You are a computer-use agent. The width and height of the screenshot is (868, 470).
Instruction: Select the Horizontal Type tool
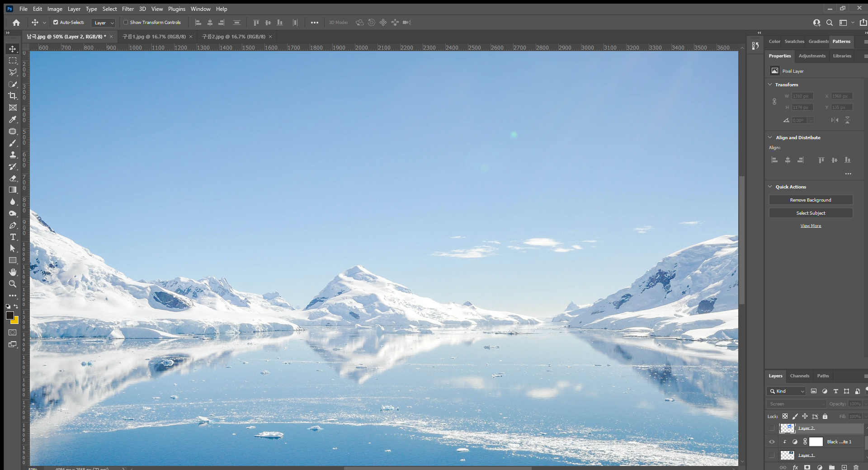tap(13, 237)
